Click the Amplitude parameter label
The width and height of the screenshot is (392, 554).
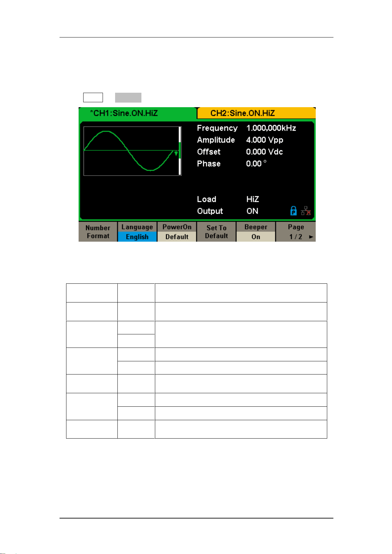coord(216,140)
